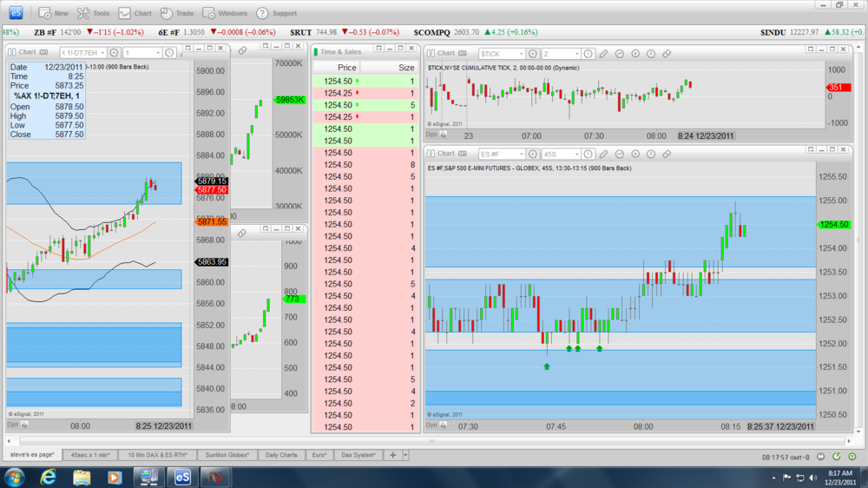Viewport: 868px width, 488px height.
Task: Click link icon on $TICK chart
Action: pyautogui.click(x=667, y=54)
